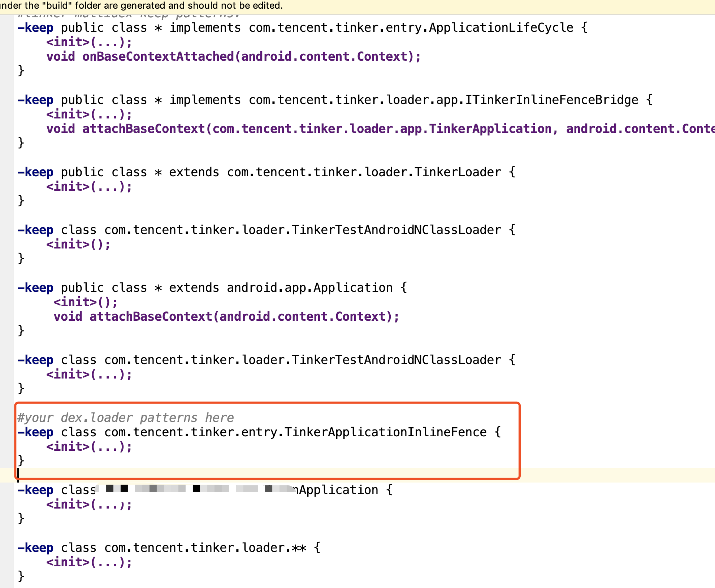
Task: Click inside the orange highlighted keep block
Action: (253, 439)
